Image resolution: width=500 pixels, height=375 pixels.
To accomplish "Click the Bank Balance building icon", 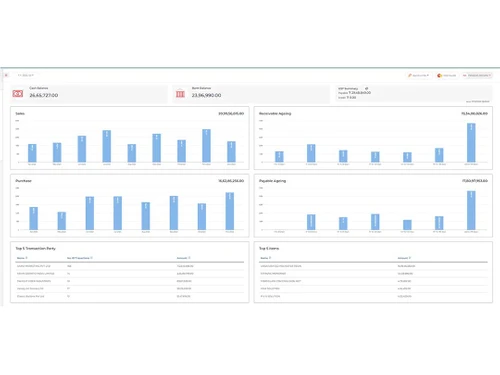I will pos(180,94).
